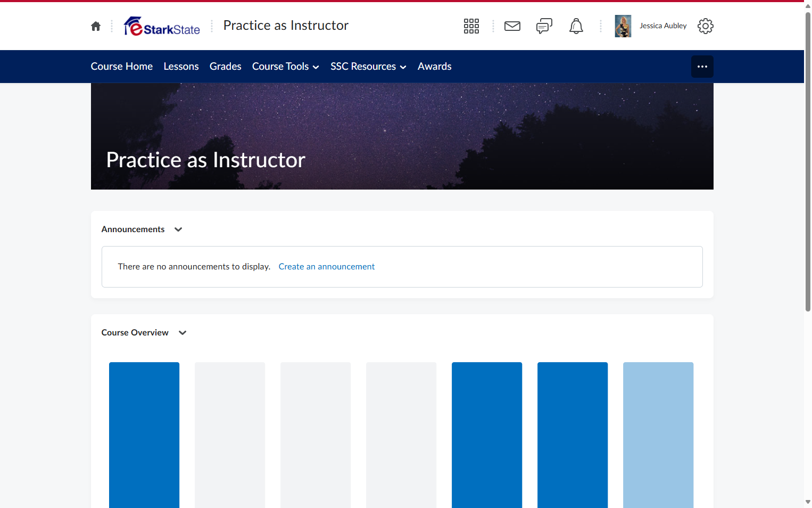Go to My Home via house icon
Viewport: 812px width, 508px height.
click(96, 26)
